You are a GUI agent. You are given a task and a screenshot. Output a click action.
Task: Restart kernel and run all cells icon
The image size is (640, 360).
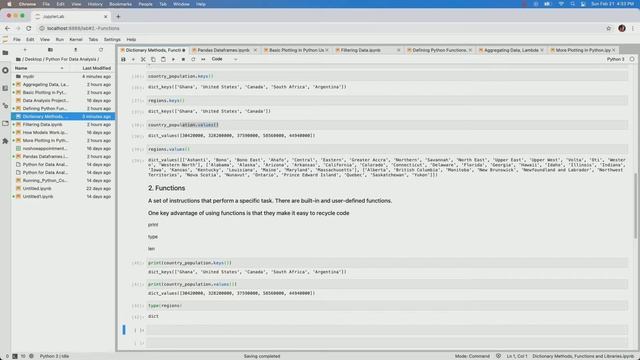(203, 59)
